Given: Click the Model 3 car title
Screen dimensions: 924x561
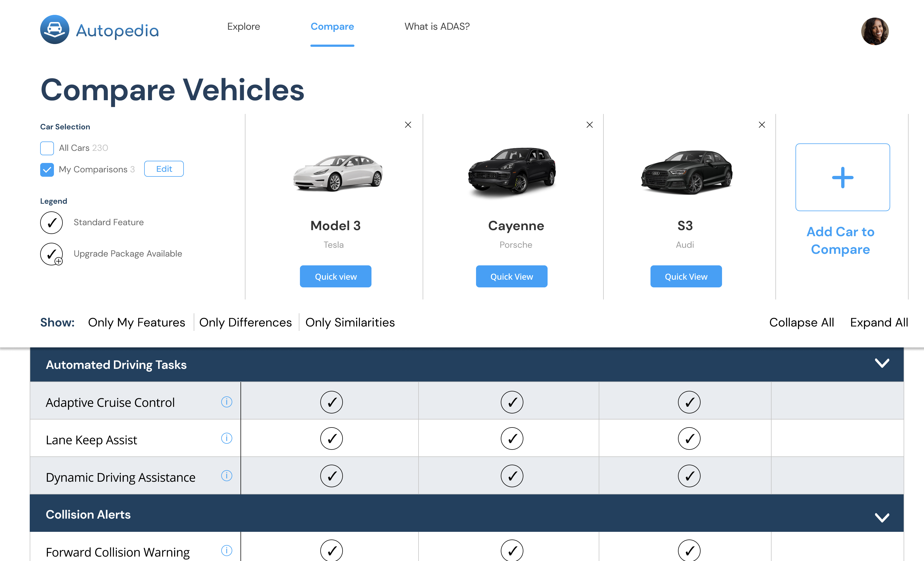Looking at the screenshot, I should (335, 225).
